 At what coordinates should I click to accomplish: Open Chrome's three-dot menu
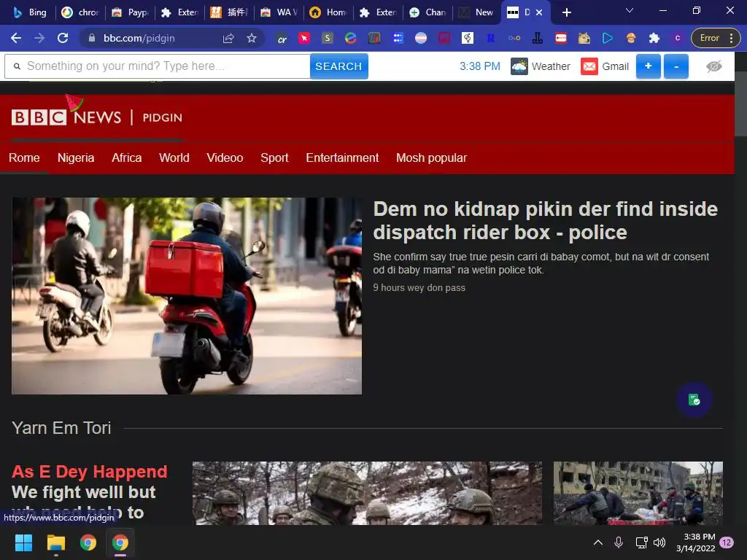[x=731, y=38]
